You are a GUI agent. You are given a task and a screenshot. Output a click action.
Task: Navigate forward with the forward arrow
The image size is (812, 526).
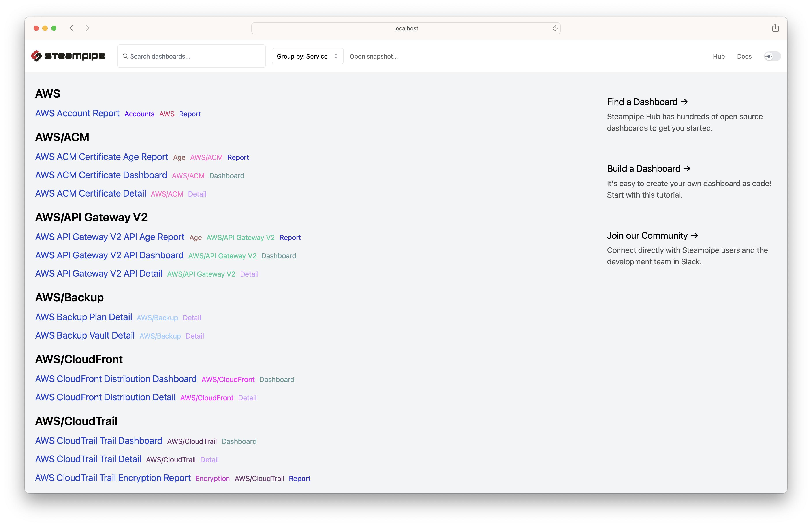(87, 28)
